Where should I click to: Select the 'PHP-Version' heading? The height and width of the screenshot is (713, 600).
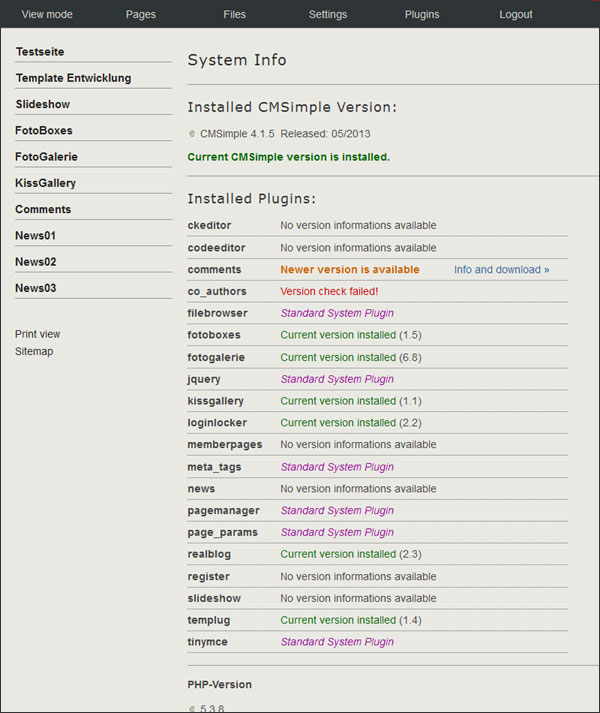tap(219, 685)
